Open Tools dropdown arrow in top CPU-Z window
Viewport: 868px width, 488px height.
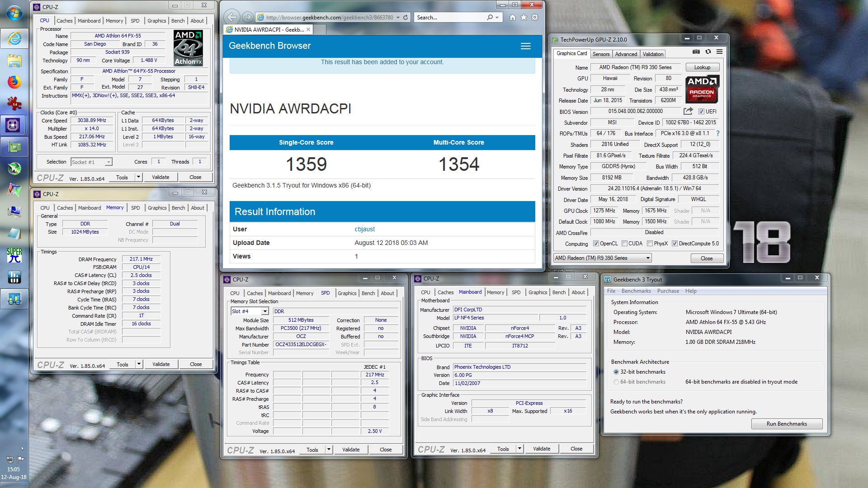(x=139, y=177)
